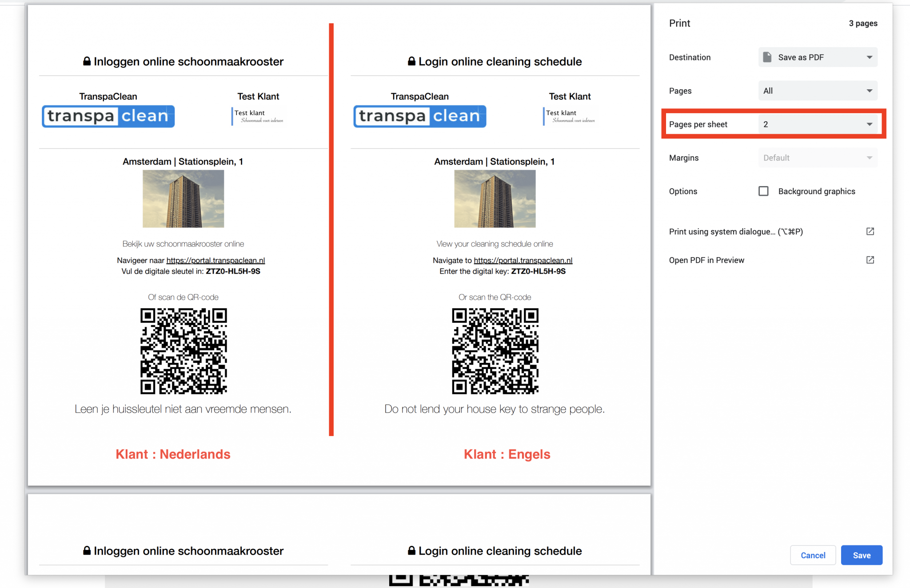This screenshot has height=588, width=910.
Task: Click the lock icon beside Inloggen online schoonmaakrooster
Action: tap(87, 61)
